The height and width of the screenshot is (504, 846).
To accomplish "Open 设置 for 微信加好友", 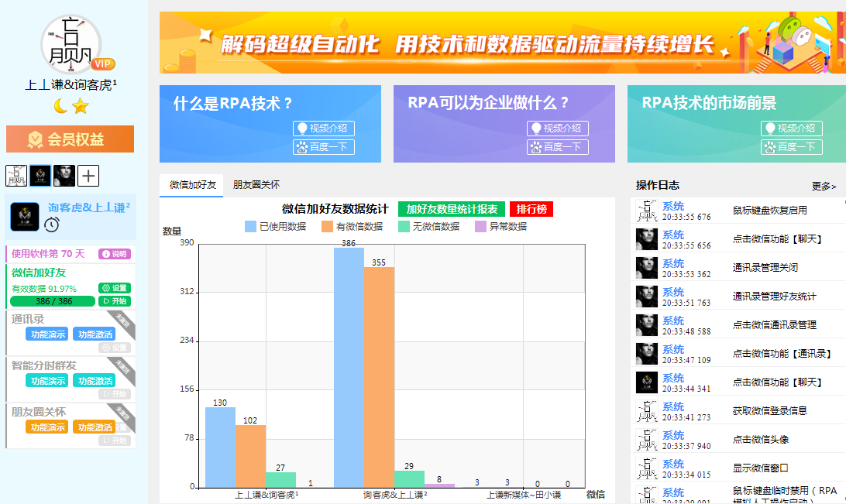I will (x=115, y=288).
